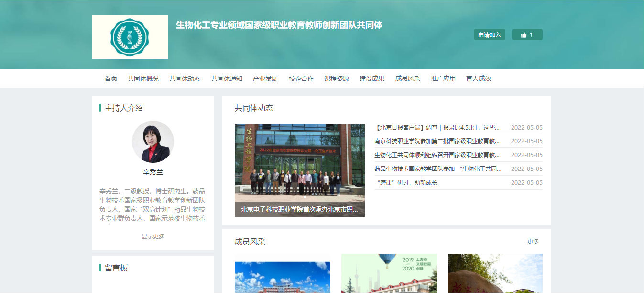Open 共同体通知 navigation item
Image resolution: width=644 pixels, height=293 pixels.
tap(227, 79)
